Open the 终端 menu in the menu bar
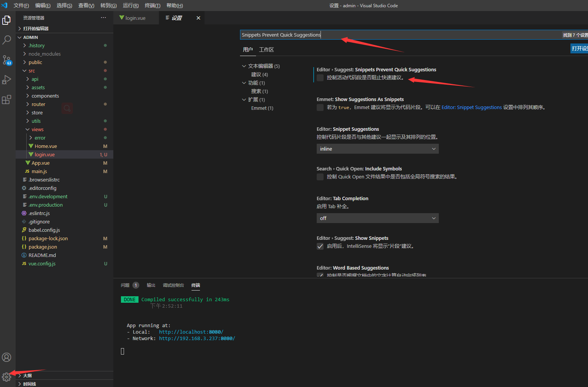The image size is (588, 387). [x=152, y=5]
